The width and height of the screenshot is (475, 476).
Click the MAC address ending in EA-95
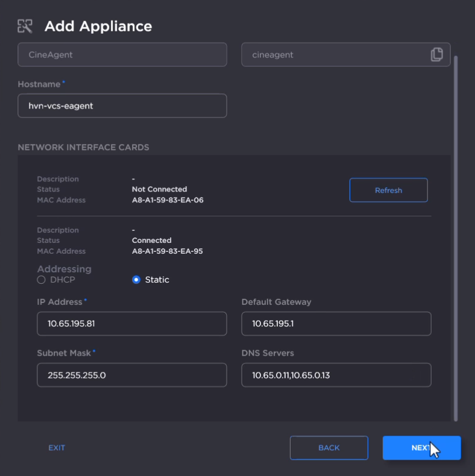(168, 251)
